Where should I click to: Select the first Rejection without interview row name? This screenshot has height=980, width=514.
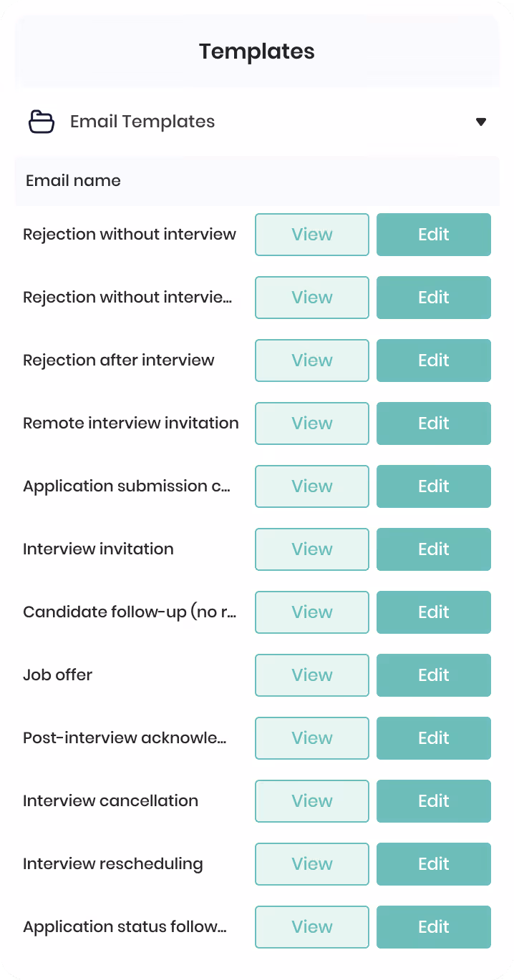click(130, 235)
